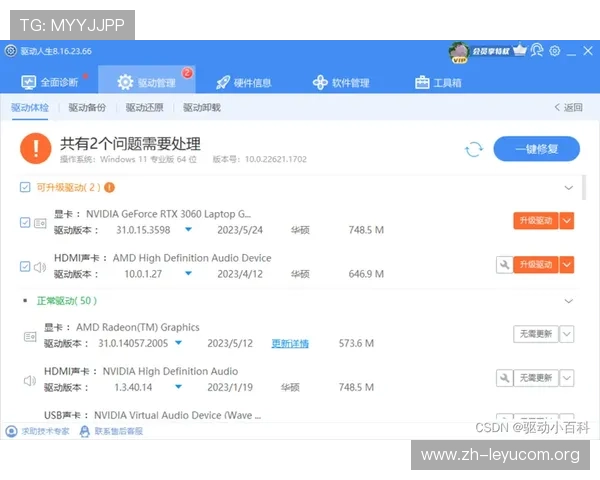Click the version number 10.0.22621.1702
This screenshot has height=480, width=600.
coord(276,159)
